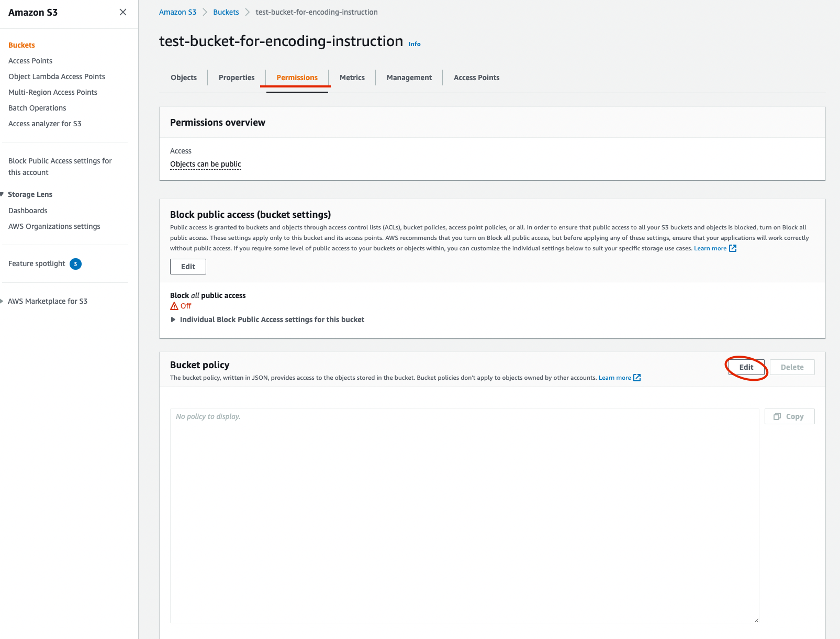
Task: Collapse the Storage Lens section
Action: coord(2,194)
